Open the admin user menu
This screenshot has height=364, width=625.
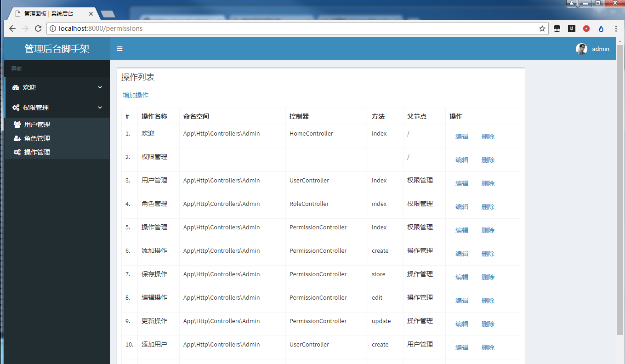[592, 49]
